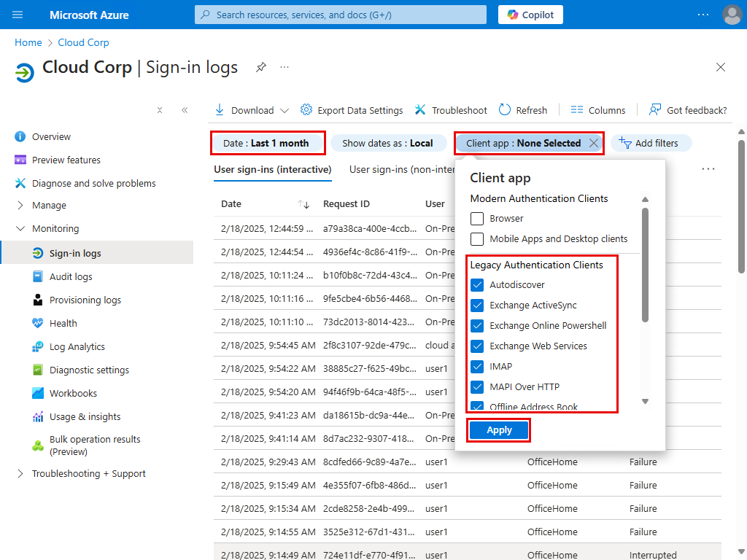
Task: Click the main page vertical scrollbar
Action: 741,206
